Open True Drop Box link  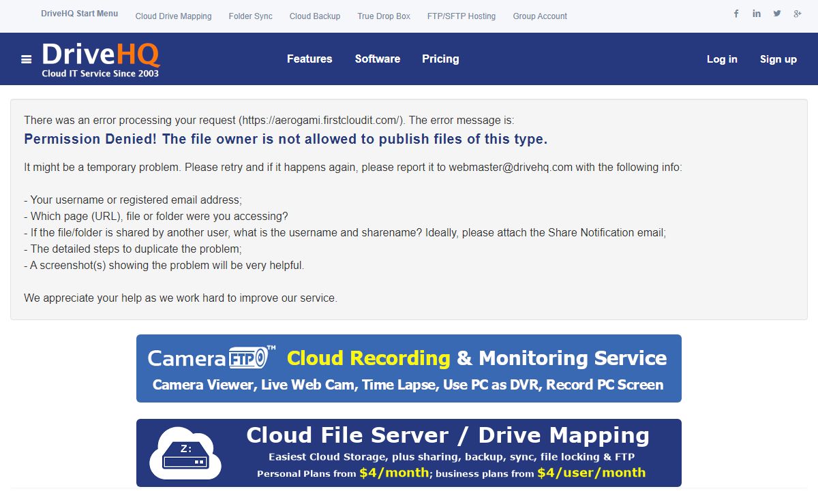click(x=384, y=16)
